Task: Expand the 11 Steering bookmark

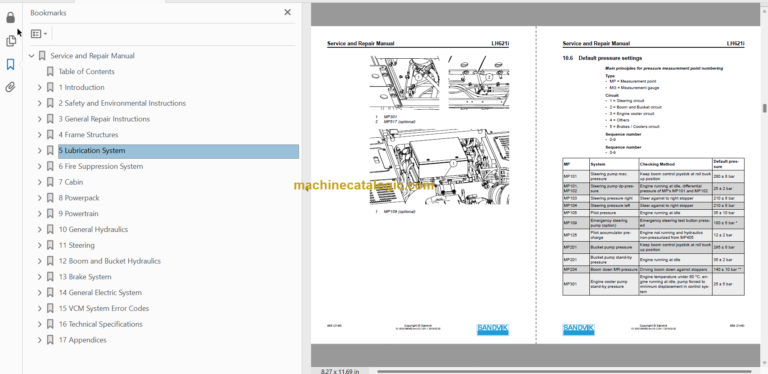Action: [x=40, y=245]
